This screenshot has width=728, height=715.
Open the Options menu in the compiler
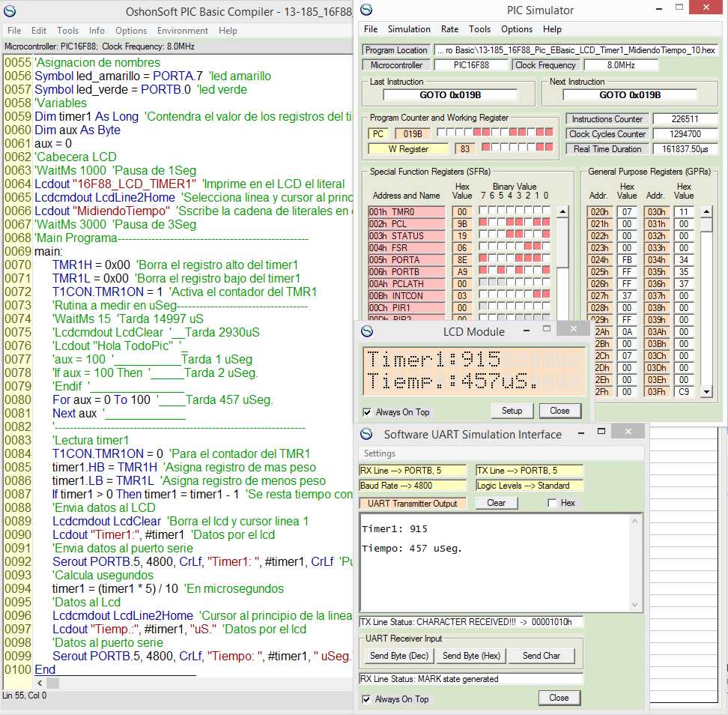pos(131,31)
